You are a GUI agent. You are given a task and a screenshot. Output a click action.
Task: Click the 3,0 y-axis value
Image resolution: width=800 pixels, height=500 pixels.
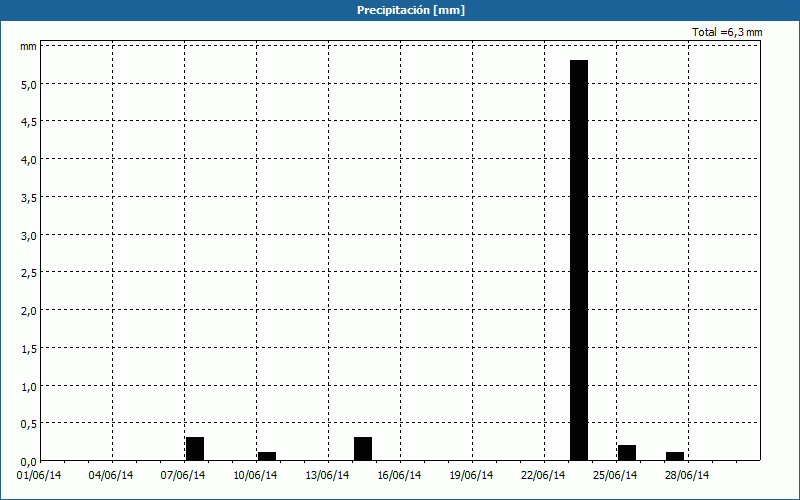(29, 236)
